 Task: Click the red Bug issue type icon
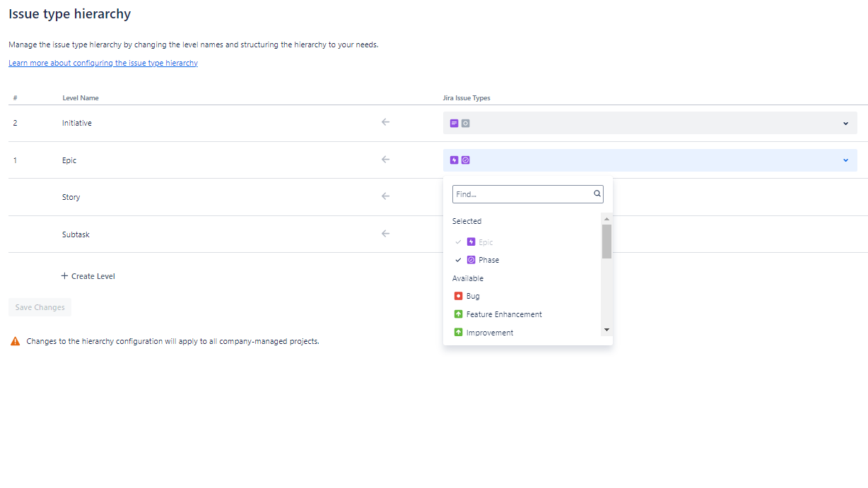pyautogui.click(x=458, y=296)
